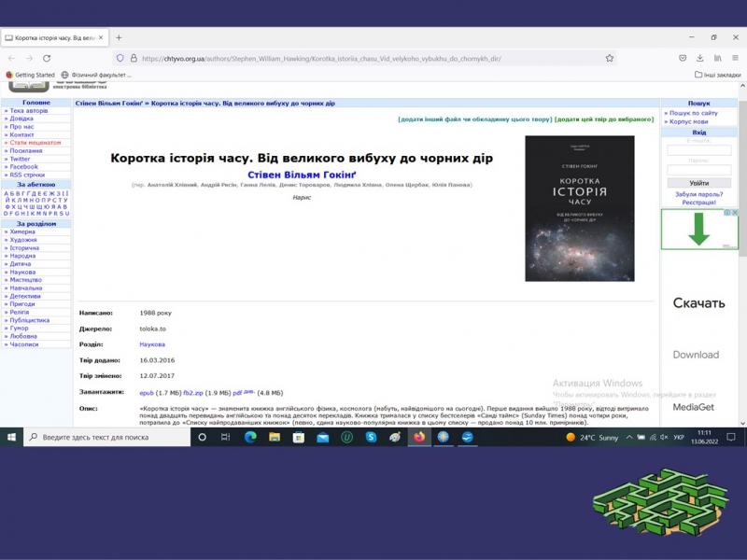Show hidden tray icons chevron
The width and height of the screenshot is (747, 560).
[x=629, y=437]
